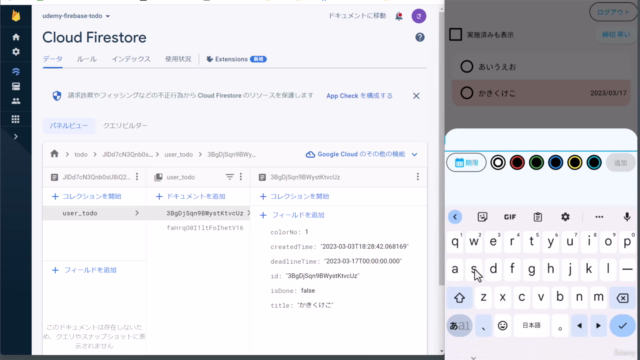This screenshot has width=640, height=360.
Task: Open the Extensions tab
Action: tap(236, 59)
